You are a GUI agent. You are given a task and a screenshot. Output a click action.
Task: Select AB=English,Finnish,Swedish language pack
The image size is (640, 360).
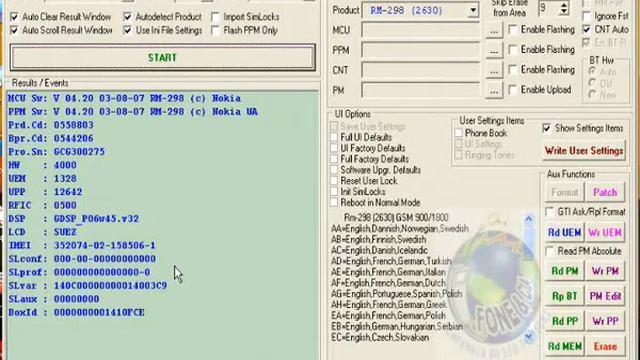pos(378,240)
